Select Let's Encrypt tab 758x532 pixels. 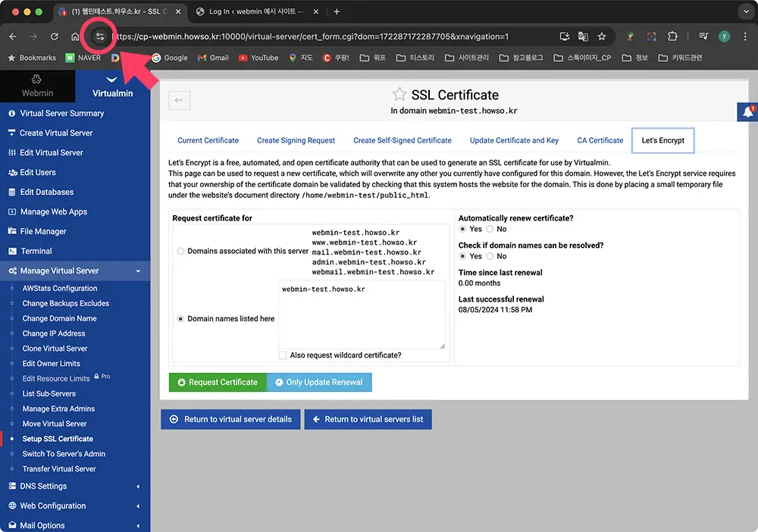pos(662,141)
